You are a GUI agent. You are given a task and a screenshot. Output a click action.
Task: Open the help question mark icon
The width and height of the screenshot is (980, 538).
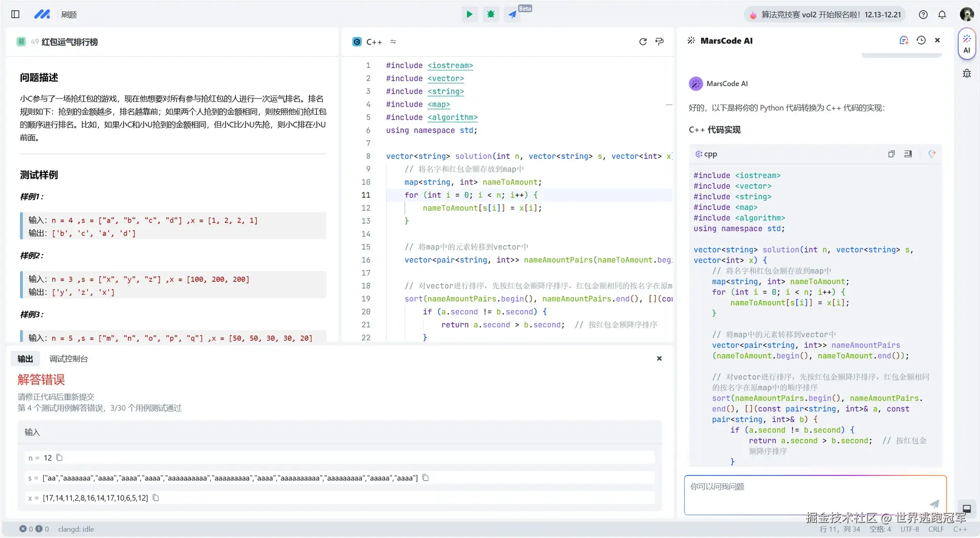pyautogui.click(x=923, y=14)
